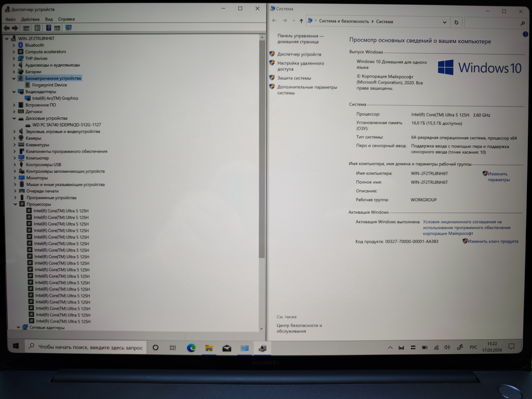Click the Help toolbar icon in Device Manager
This screenshot has width=532, height=399.
(49, 28)
